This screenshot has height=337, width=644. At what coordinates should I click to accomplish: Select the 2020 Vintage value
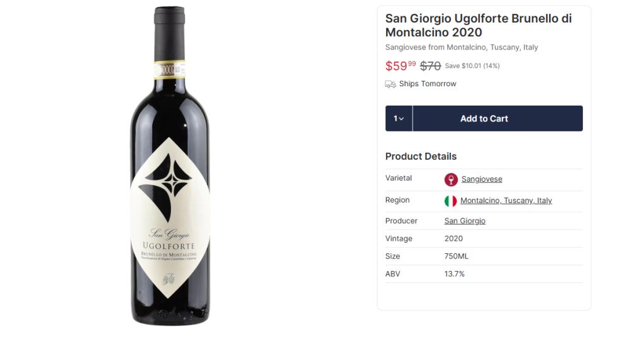point(453,239)
